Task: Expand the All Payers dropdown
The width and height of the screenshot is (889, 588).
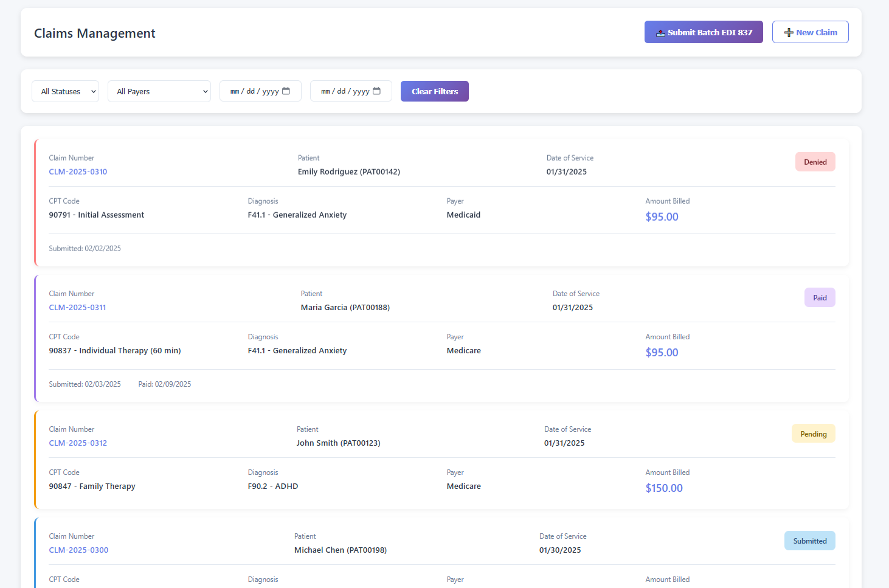Action: (x=159, y=91)
